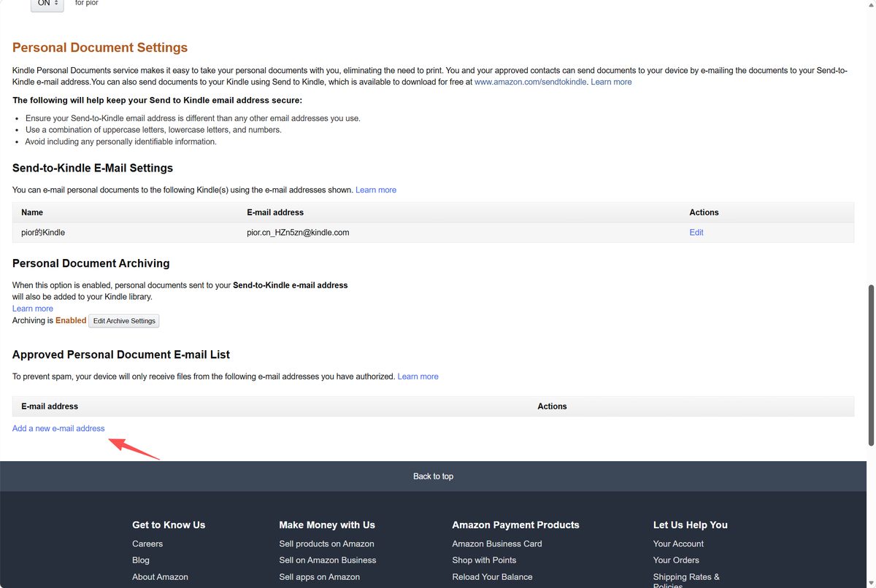Click Learn more beside e-mail addresses shown
876x588 pixels.
pyautogui.click(x=376, y=190)
